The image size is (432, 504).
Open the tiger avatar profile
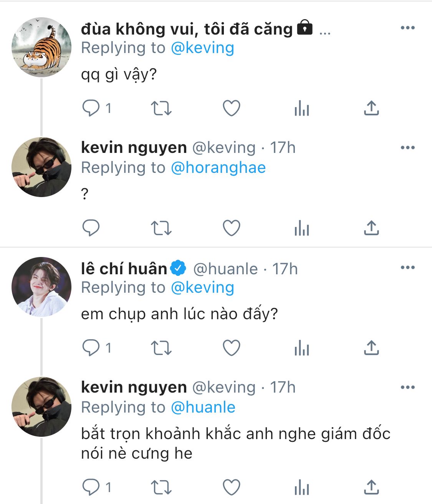pyautogui.click(x=41, y=47)
